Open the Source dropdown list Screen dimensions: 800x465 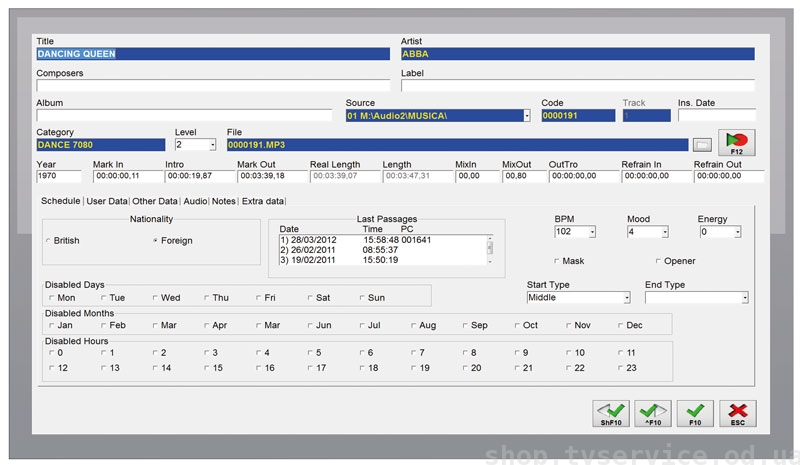[527, 116]
